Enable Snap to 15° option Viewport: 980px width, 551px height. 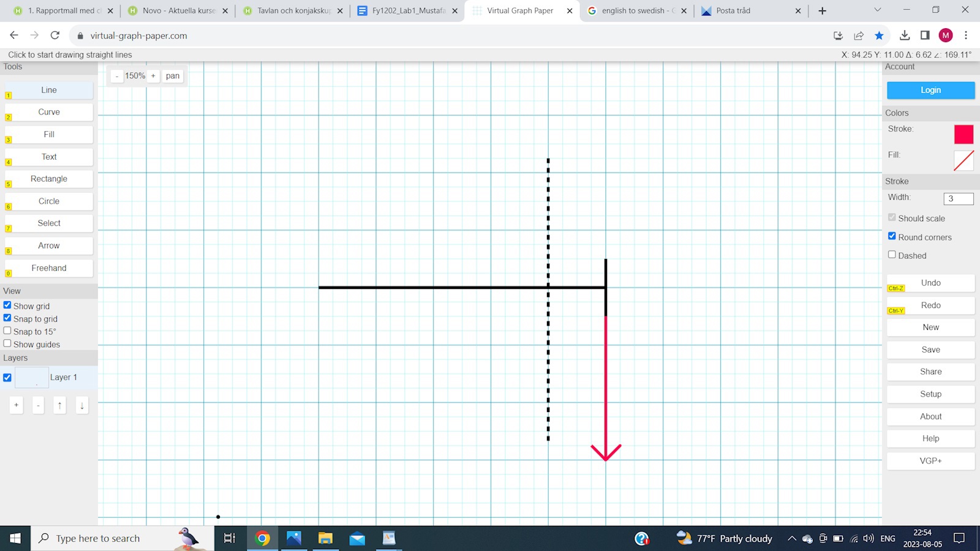pos(7,331)
